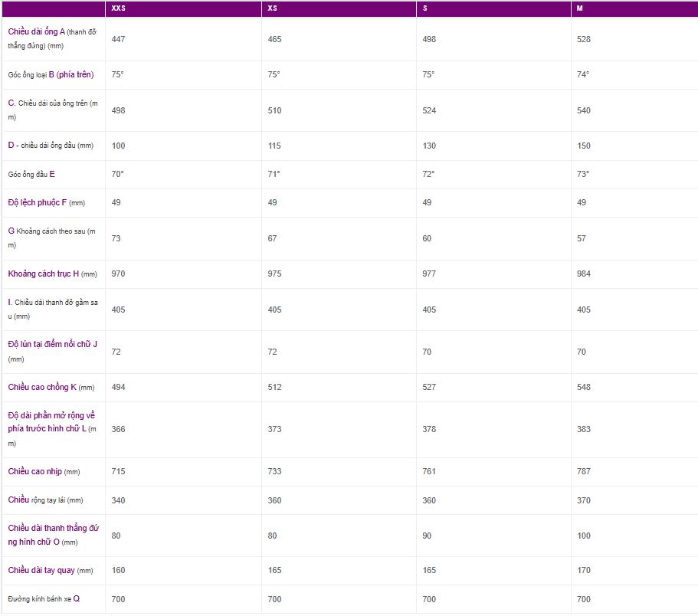Click the Góc ống loại B row label

pyautogui.click(x=51, y=75)
